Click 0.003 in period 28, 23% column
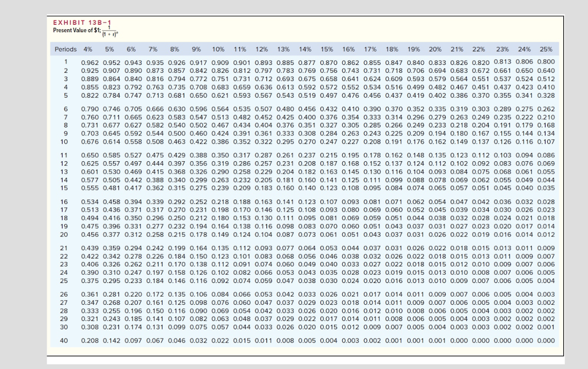Screen dimensions: 588x369 [502, 310]
